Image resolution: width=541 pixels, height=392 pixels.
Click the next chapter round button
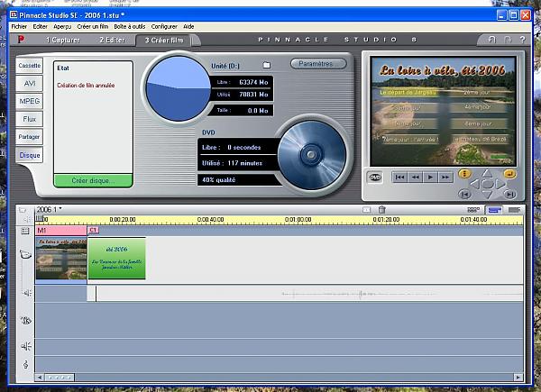[x=509, y=195]
